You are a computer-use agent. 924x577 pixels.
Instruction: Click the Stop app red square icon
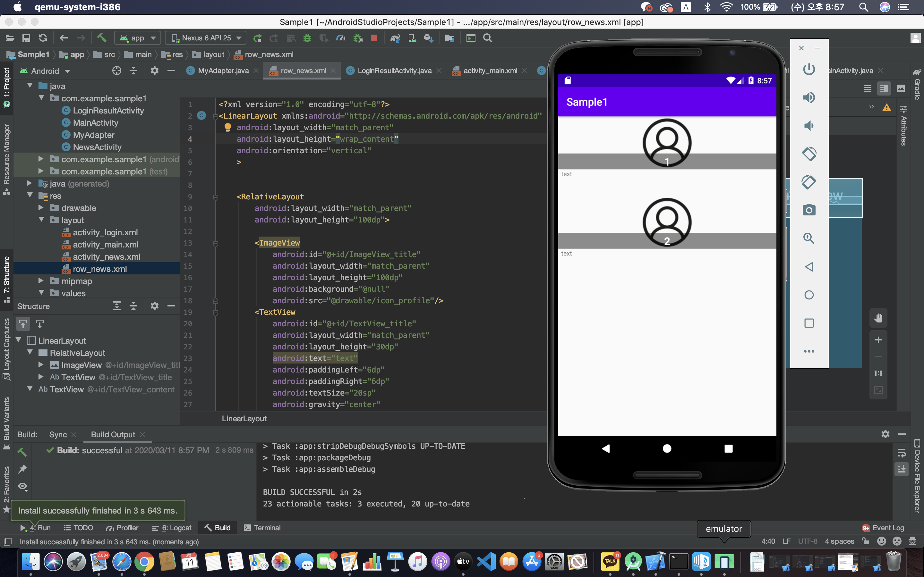point(374,38)
